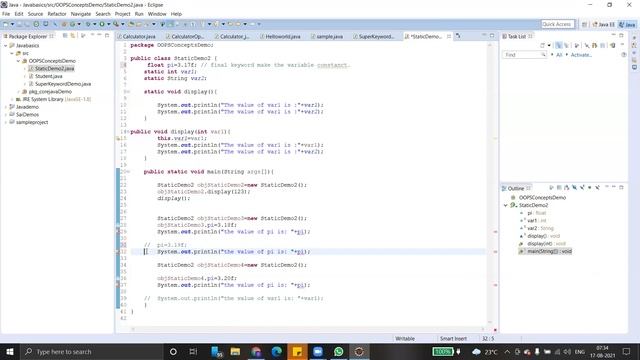Click the New file icon in the toolbar
The image size is (640, 360).
pyautogui.click(x=5, y=24)
